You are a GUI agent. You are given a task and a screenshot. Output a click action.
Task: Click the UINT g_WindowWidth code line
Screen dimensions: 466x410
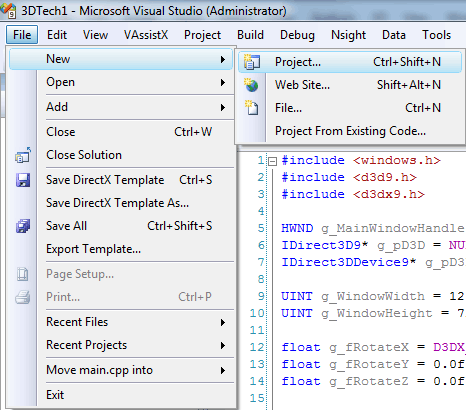tap(373, 296)
